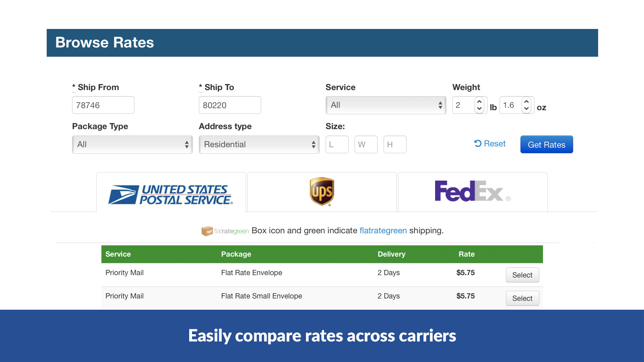Image resolution: width=644 pixels, height=362 pixels.
Task: Click the Reset arrow icon
Action: pyautogui.click(x=477, y=144)
